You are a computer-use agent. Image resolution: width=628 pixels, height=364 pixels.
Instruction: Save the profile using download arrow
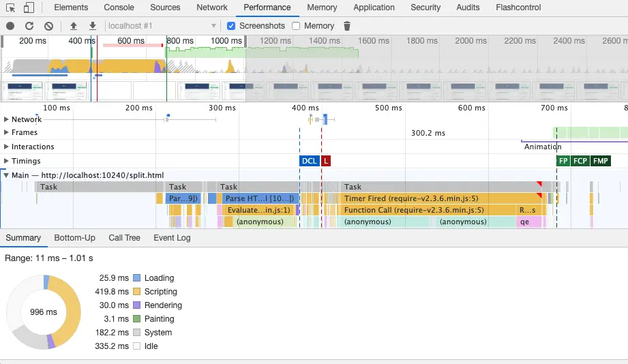coord(93,26)
